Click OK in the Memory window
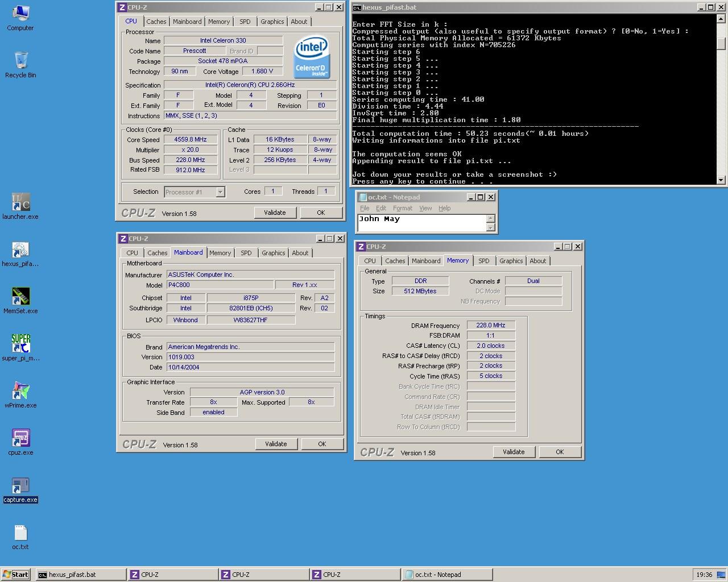The width and height of the screenshot is (728, 582). click(560, 452)
